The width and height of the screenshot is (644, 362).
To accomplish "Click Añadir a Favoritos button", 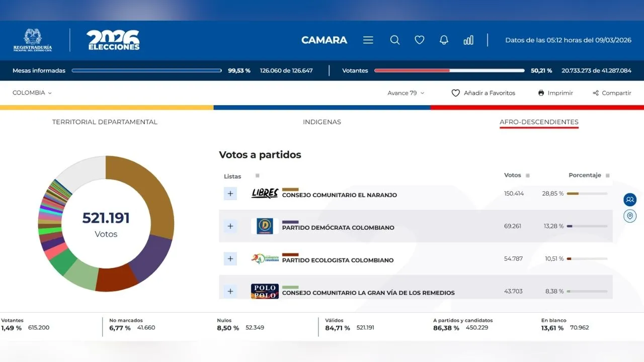I will [484, 93].
